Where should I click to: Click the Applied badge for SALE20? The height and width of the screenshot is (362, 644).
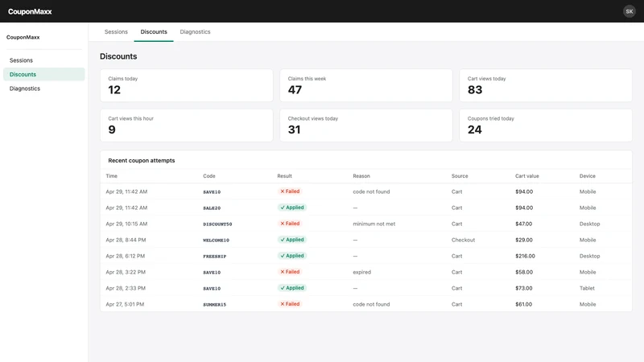click(292, 208)
